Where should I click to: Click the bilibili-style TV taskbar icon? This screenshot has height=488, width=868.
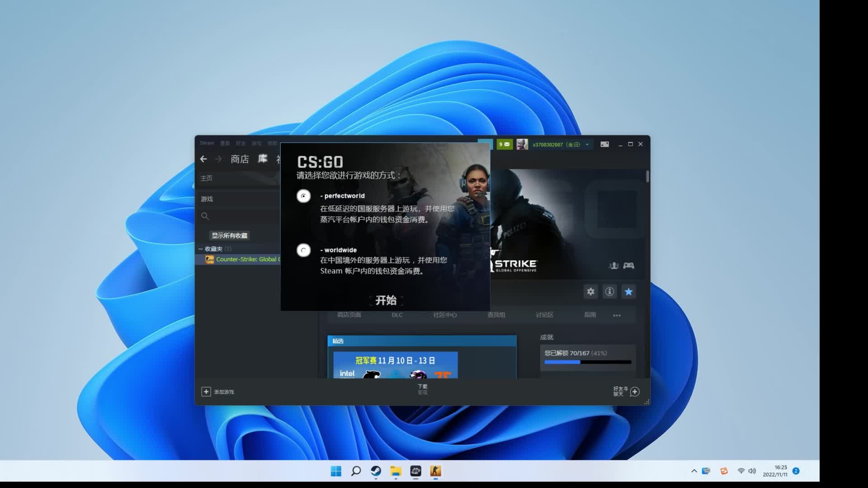[x=415, y=471]
